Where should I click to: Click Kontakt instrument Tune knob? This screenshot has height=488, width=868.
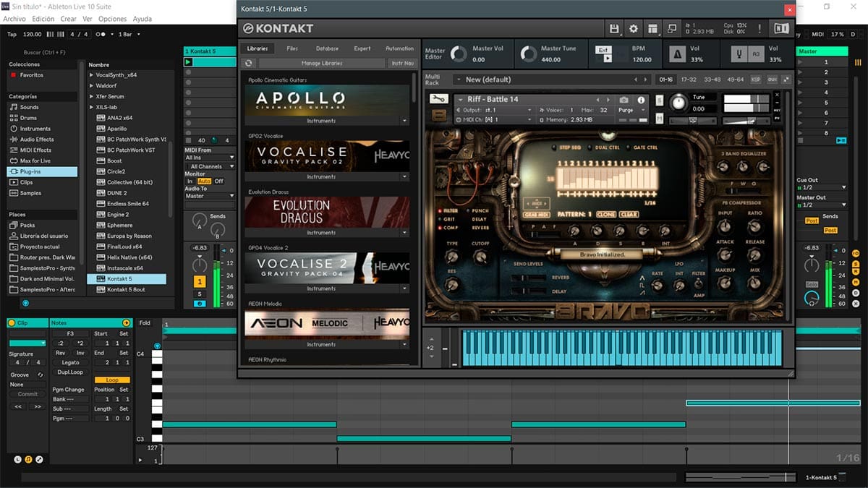point(677,103)
